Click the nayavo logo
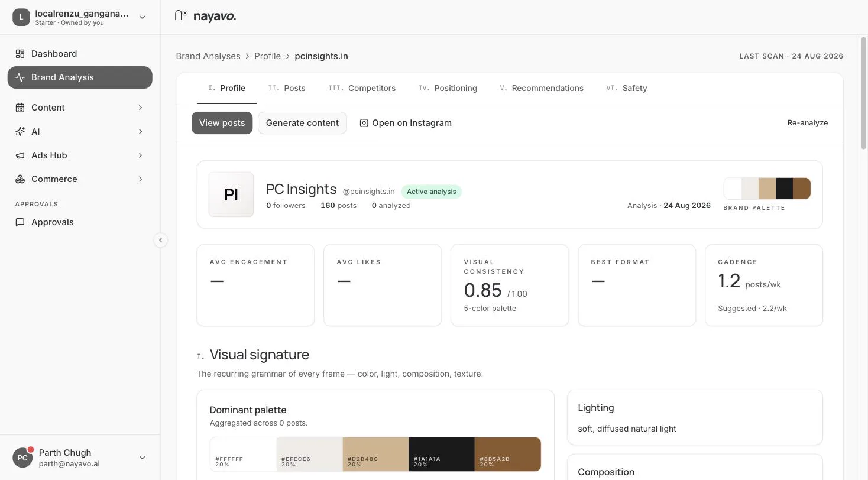Viewport: 868px width, 480px height. tap(205, 16)
